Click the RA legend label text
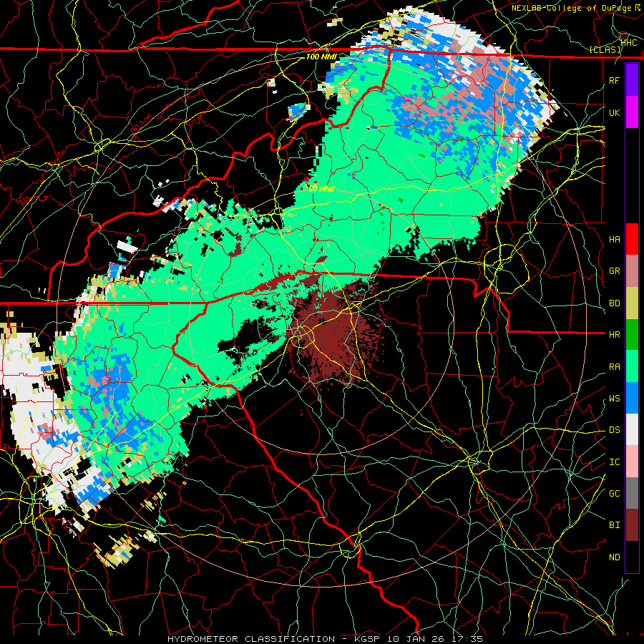Viewport: 644px width, 644px height. 614,367
